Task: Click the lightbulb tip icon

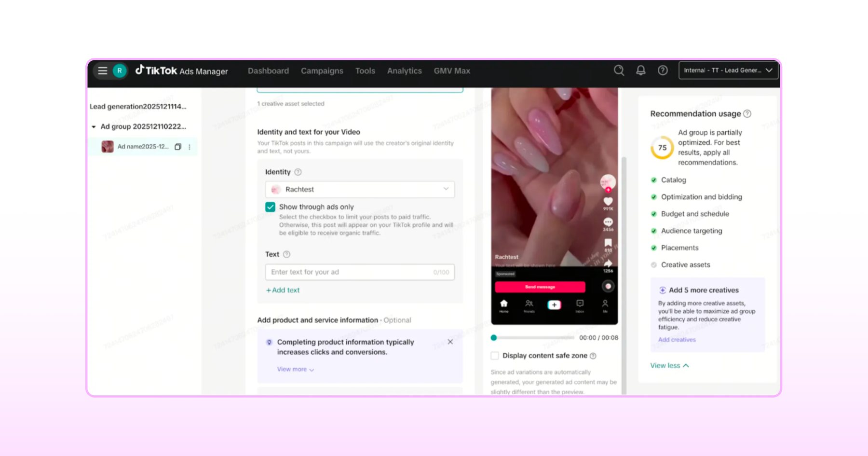Action: coord(269,342)
